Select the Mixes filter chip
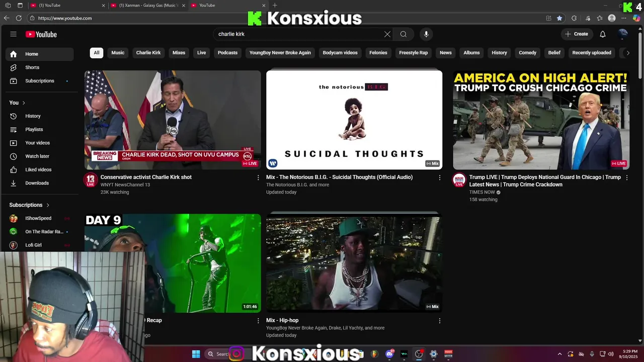This screenshot has height=362, width=644. (179, 53)
